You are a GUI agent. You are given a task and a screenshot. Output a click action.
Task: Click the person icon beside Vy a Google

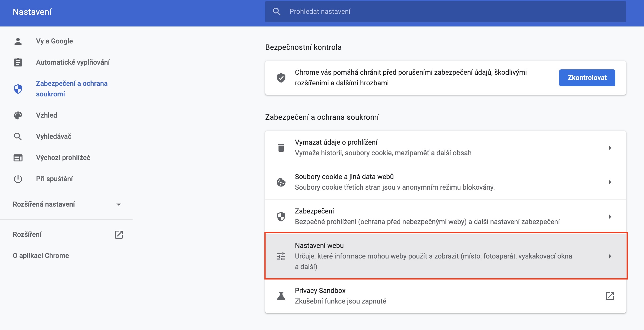point(18,41)
